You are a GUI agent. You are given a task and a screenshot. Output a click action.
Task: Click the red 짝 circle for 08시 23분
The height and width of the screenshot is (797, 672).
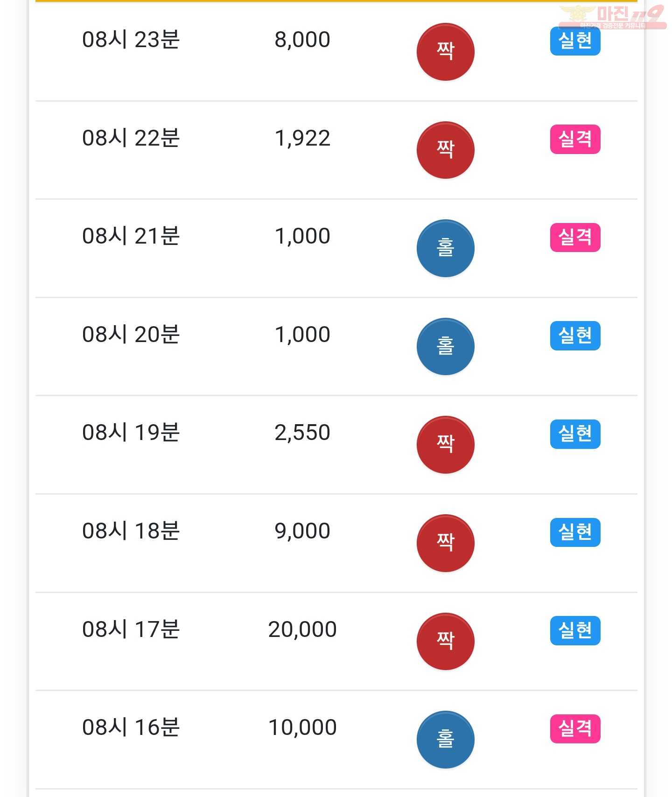coord(445,52)
